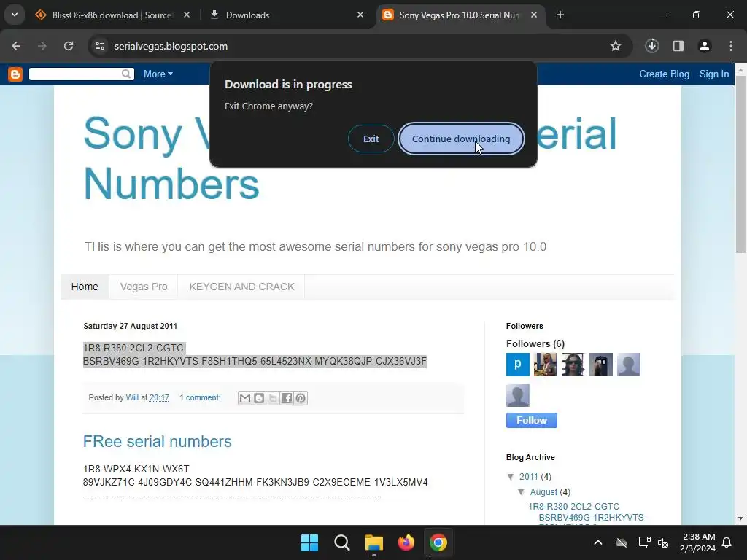The image size is (747, 560).
Task: Click the scrollbar down arrow
Action: (741, 518)
